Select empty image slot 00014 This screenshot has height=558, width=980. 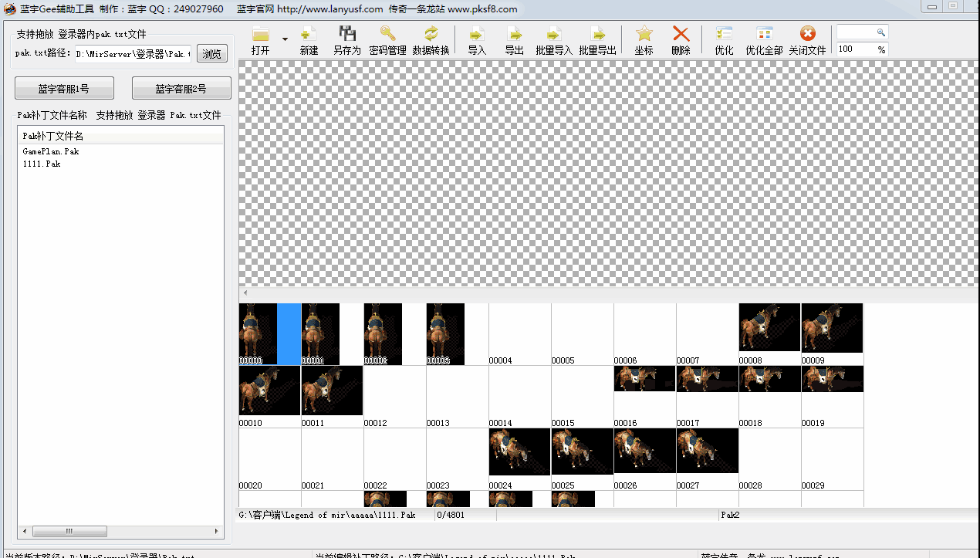pyautogui.click(x=519, y=396)
